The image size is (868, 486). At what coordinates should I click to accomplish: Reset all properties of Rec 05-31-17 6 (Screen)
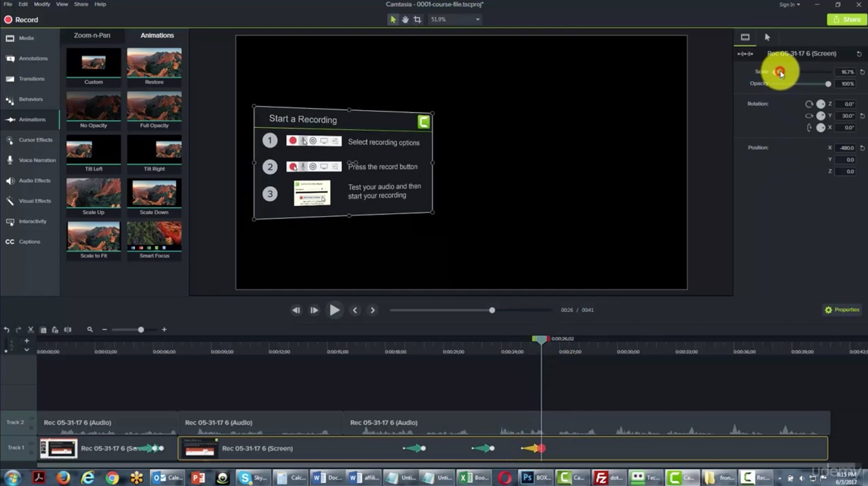tap(859, 54)
